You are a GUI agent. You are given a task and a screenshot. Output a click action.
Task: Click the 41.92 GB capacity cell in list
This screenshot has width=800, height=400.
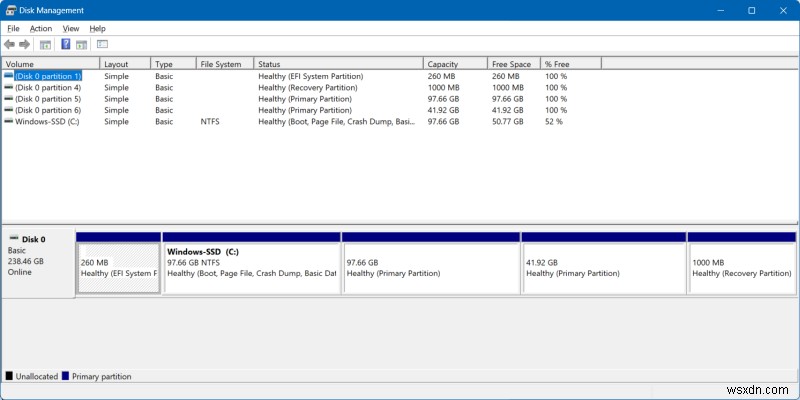[x=443, y=110]
